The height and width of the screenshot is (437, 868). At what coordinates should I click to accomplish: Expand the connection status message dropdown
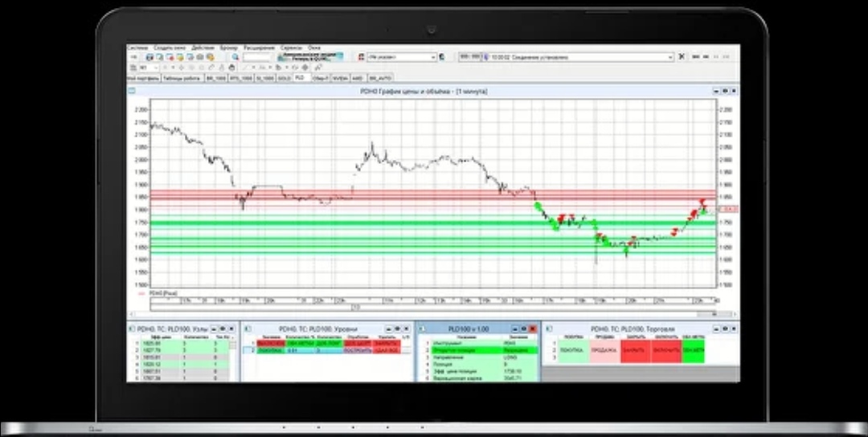(x=670, y=57)
